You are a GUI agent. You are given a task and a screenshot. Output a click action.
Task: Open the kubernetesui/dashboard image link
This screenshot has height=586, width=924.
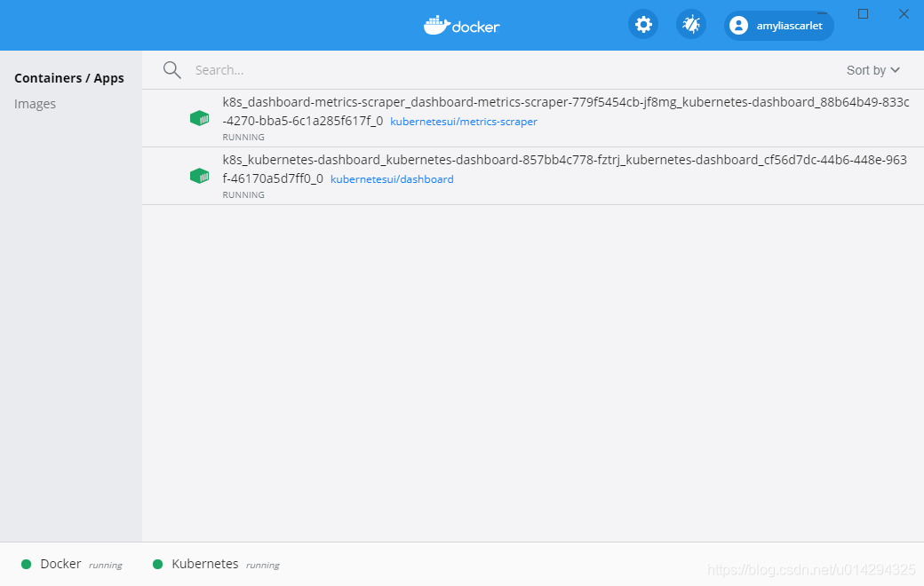click(392, 179)
